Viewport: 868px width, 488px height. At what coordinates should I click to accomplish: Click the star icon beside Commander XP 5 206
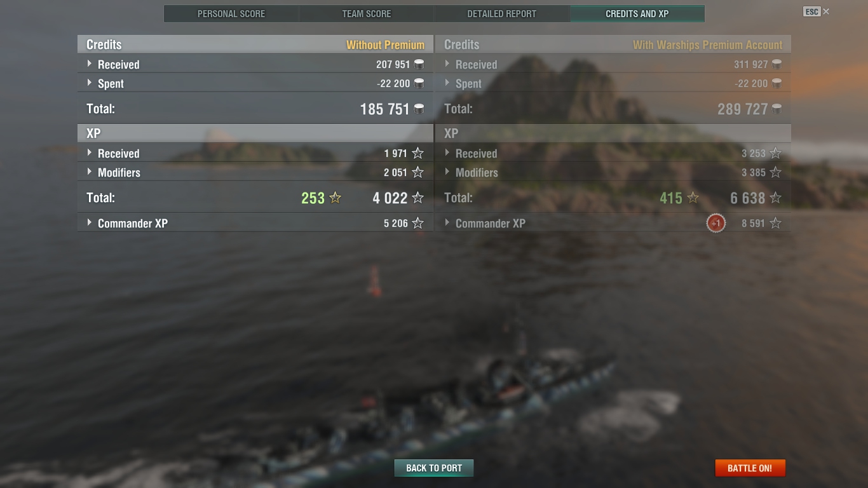[417, 223]
